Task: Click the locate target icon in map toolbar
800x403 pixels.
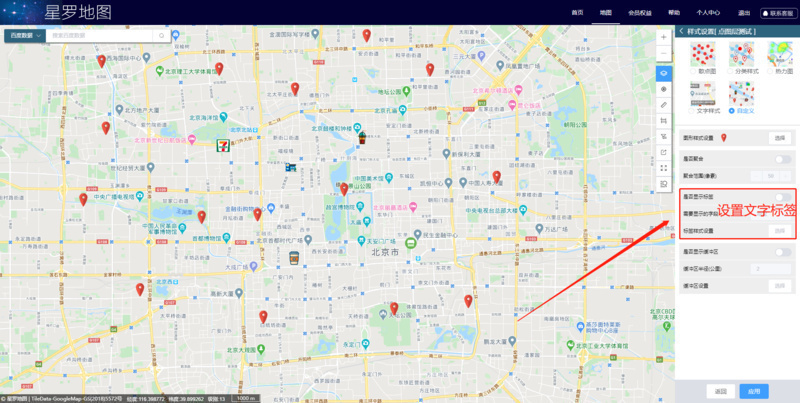Action: 664,89
